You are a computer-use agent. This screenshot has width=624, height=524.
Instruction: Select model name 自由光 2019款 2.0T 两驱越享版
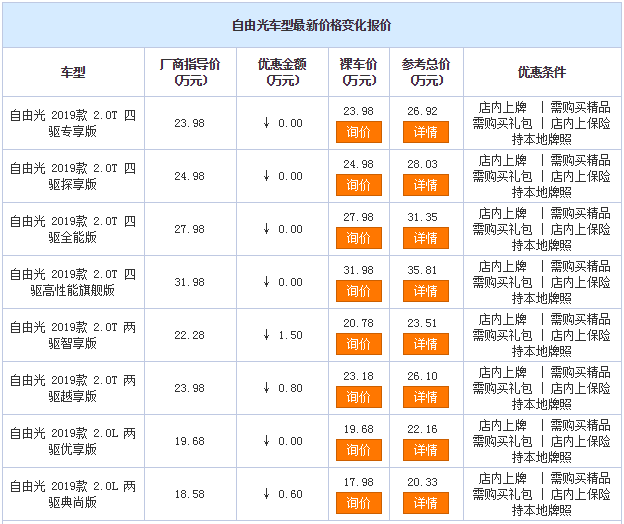73,388
